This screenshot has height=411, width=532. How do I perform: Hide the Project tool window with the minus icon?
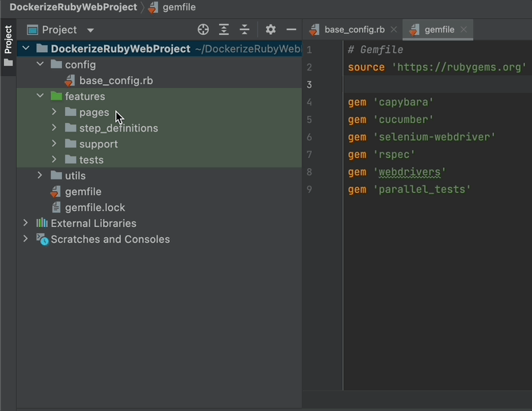click(x=291, y=30)
